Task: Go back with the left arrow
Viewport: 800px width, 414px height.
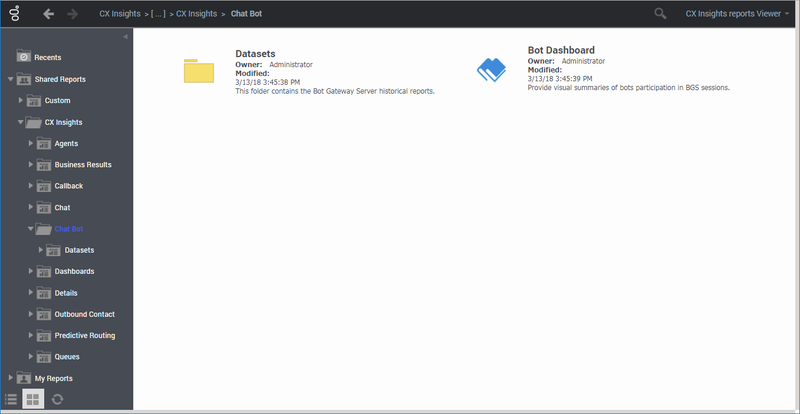Action: [48, 14]
